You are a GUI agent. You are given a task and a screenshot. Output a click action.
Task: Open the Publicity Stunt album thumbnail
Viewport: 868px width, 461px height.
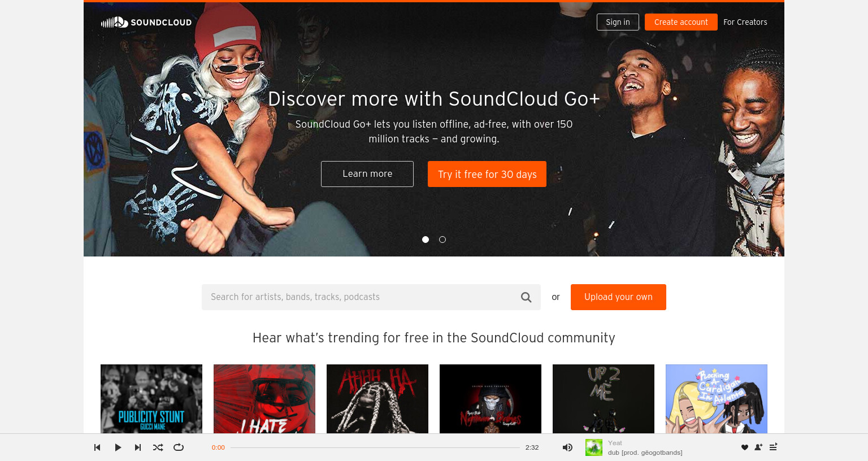coord(151,399)
